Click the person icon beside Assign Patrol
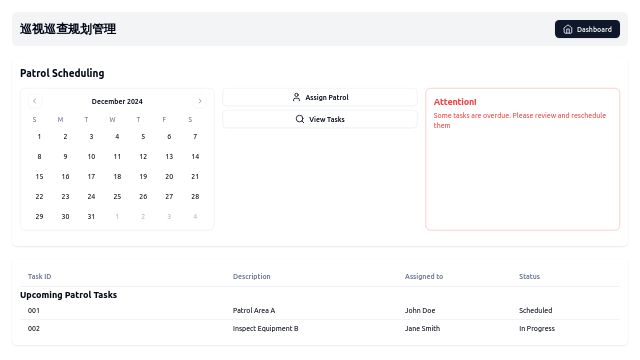The image size is (640, 360). [296, 97]
